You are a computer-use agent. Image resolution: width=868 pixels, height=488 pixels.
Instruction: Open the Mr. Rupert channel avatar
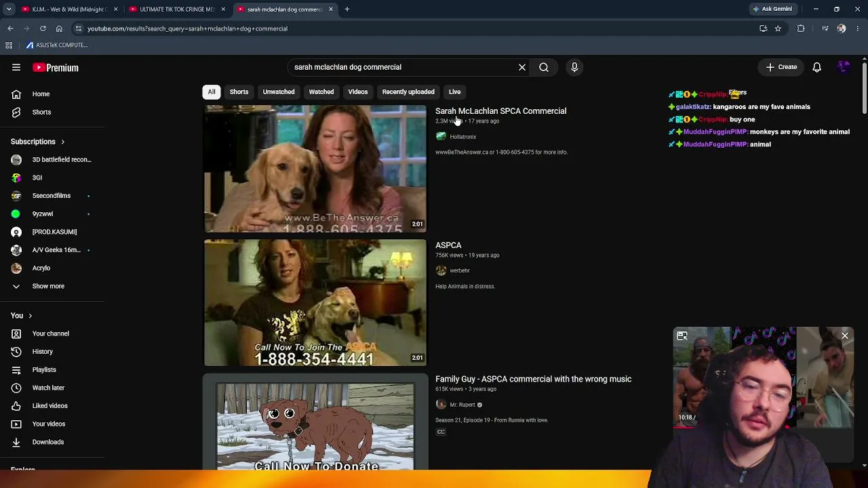(x=441, y=405)
